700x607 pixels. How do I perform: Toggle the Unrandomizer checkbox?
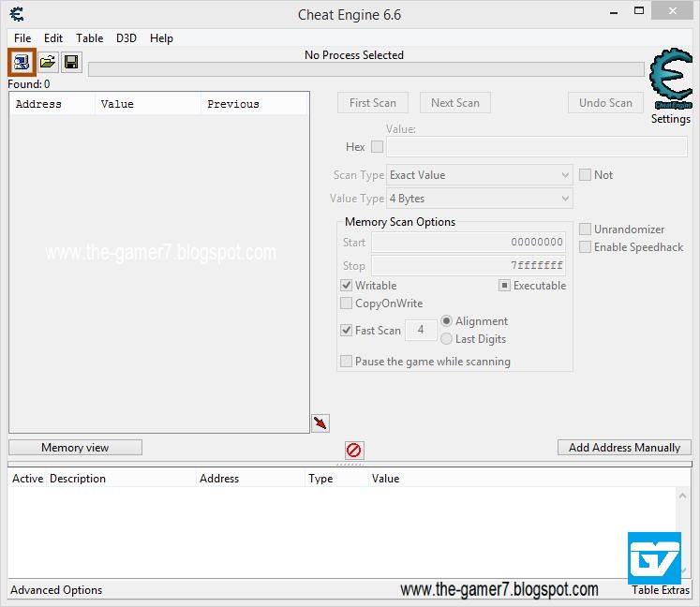coord(585,229)
